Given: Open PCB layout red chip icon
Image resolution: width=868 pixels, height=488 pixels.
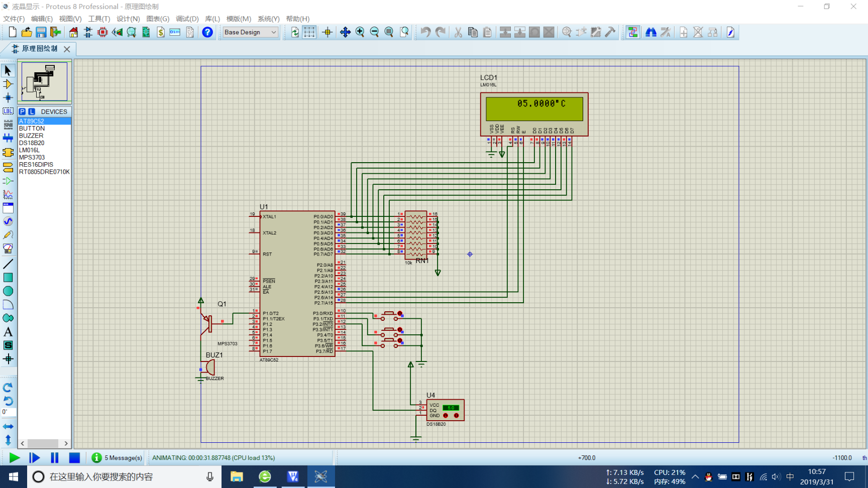Looking at the screenshot, I should 102,32.
